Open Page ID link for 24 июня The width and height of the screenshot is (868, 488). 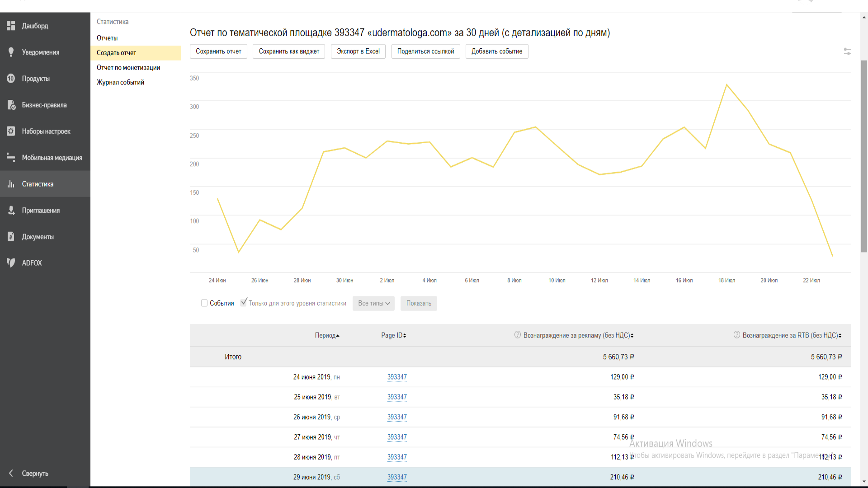pos(397,377)
